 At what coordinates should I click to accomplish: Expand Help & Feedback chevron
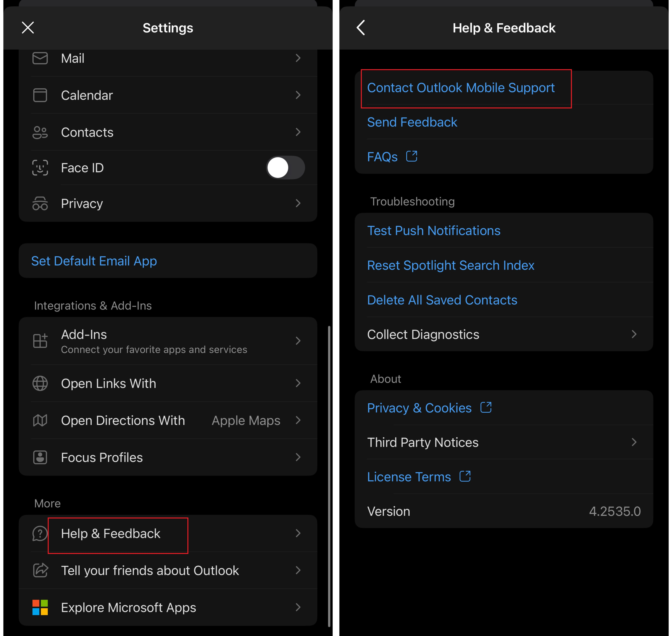(x=298, y=533)
